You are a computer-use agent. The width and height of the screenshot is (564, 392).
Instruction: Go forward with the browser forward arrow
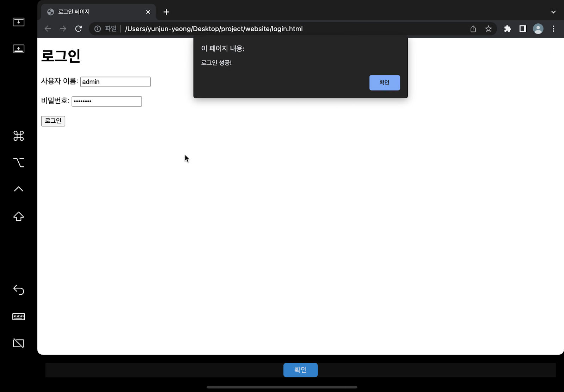pos(63,29)
